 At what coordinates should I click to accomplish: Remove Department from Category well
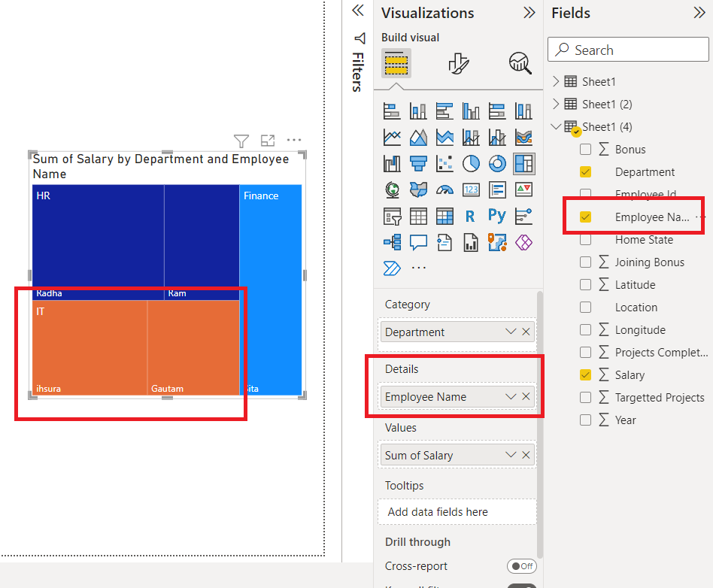[526, 332]
